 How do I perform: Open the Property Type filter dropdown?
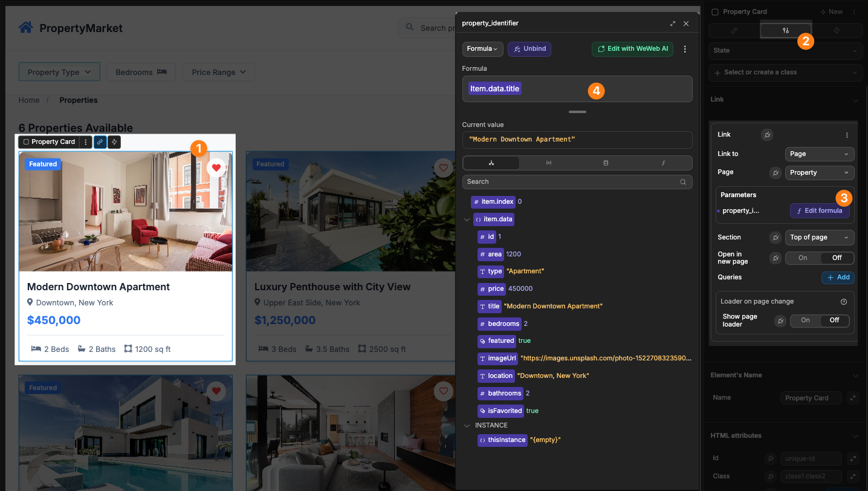pyautogui.click(x=59, y=71)
